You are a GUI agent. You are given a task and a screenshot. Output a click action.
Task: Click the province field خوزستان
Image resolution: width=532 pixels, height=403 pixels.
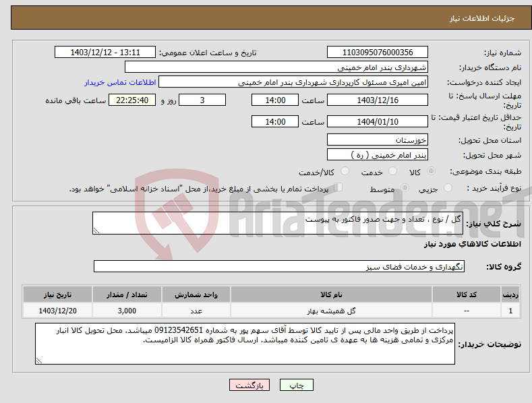click(x=378, y=139)
